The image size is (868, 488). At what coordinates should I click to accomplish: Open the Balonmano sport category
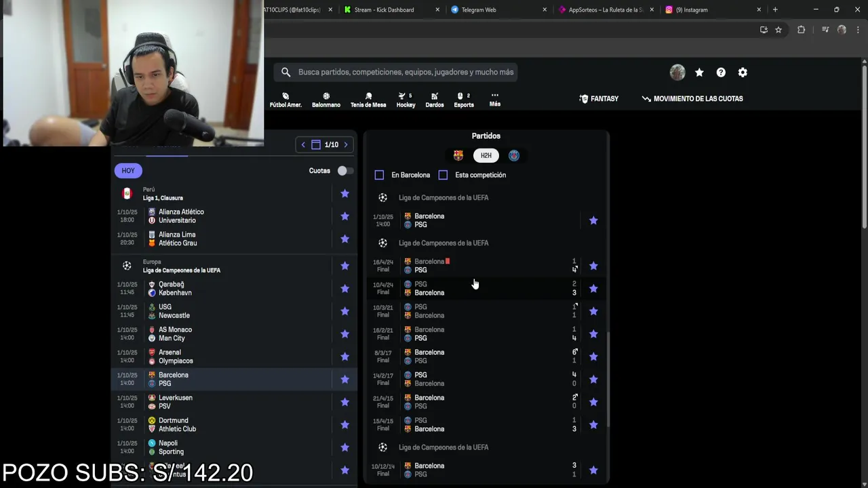pos(326,100)
